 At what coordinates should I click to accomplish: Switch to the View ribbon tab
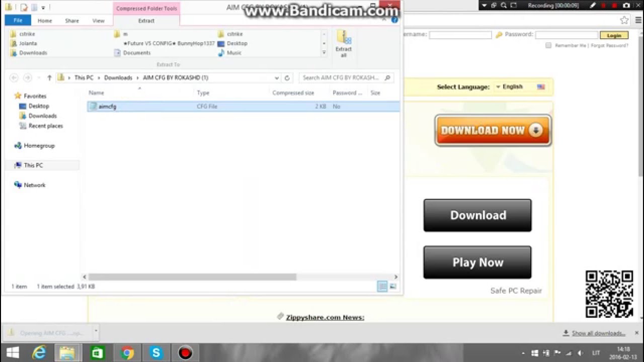click(99, 21)
